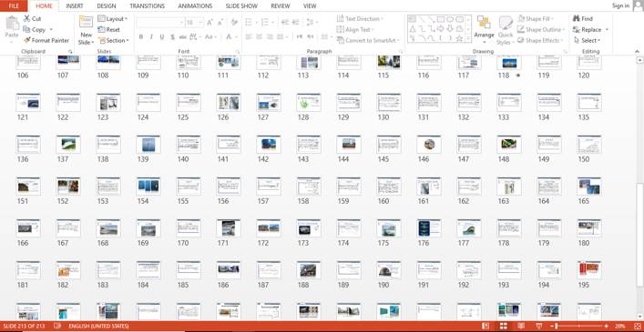
Task: Click the Sign in link
Action: (x=620, y=5)
